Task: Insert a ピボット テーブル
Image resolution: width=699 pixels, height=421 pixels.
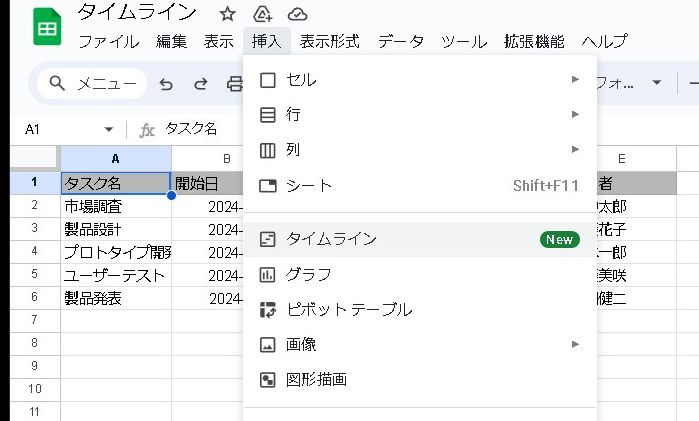Action: [x=420, y=309]
